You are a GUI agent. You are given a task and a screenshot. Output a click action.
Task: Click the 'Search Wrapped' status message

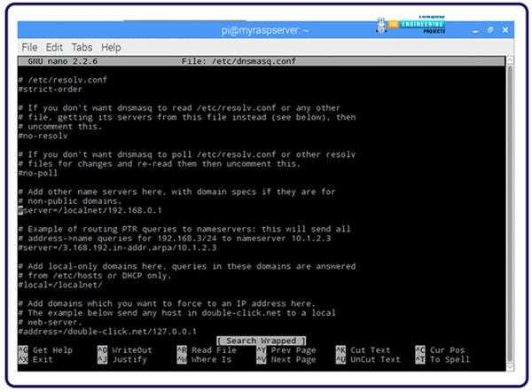point(262,341)
